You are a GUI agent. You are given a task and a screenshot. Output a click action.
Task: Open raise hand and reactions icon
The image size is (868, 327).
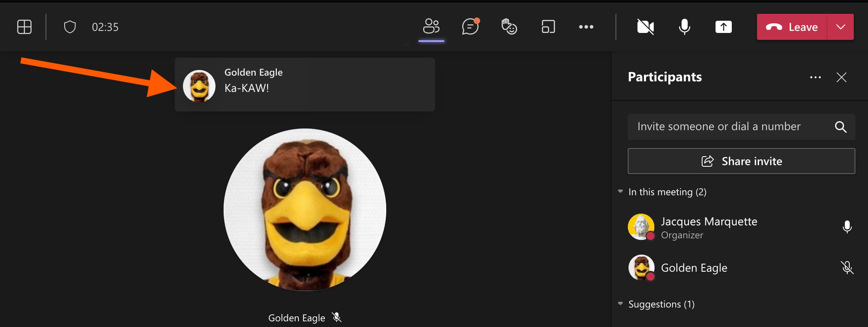tap(509, 27)
